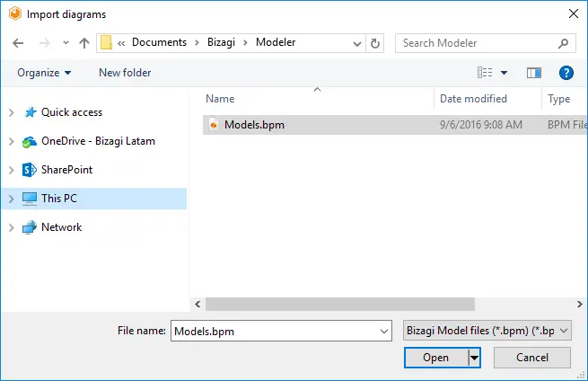This screenshot has width=588, height=381.
Task: Click the Cancel button
Action: click(532, 358)
